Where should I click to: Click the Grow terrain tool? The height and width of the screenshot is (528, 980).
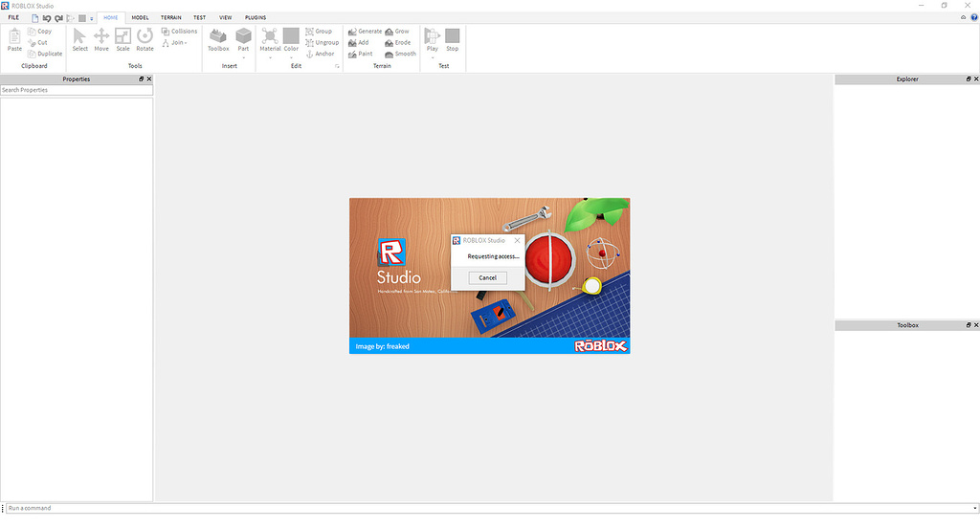click(x=397, y=32)
